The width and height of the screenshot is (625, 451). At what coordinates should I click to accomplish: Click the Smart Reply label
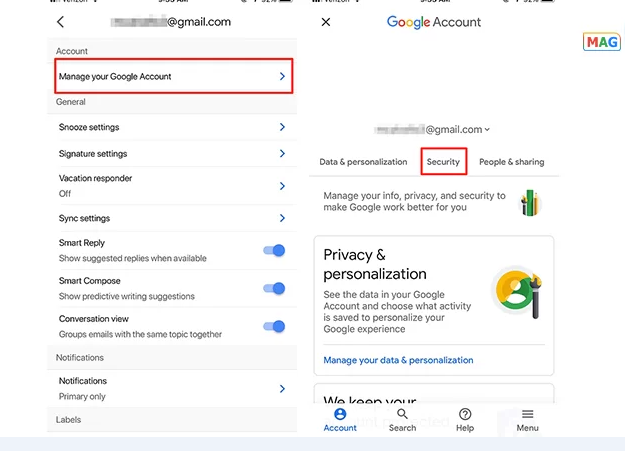click(82, 243)
